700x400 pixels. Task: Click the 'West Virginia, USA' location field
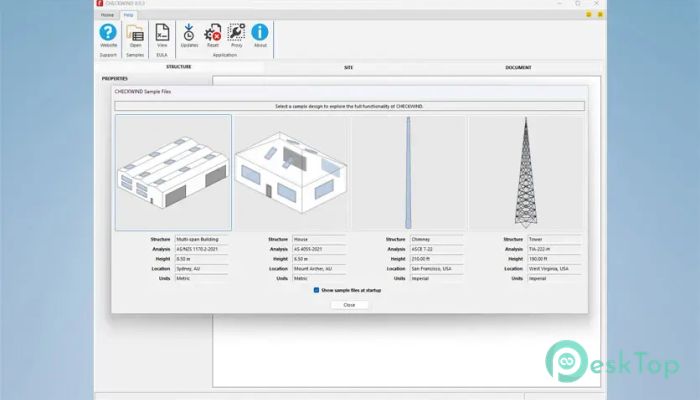[x=554, y=269]
